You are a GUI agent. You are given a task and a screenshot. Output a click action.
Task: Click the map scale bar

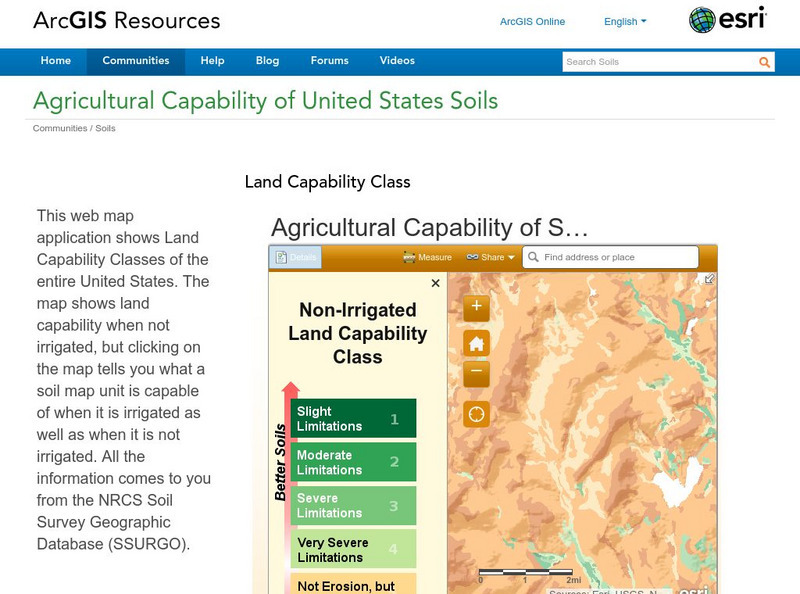point(528,576)
